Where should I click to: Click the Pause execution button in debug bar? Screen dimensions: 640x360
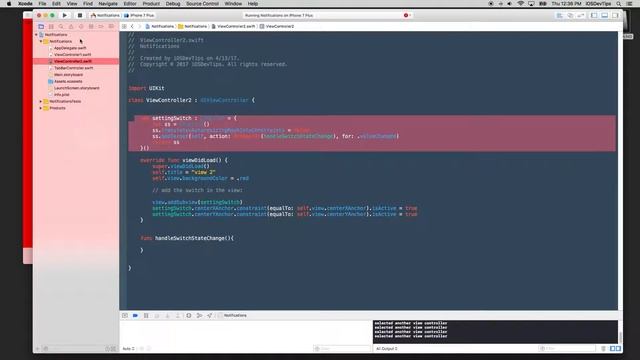pos(146,316)
